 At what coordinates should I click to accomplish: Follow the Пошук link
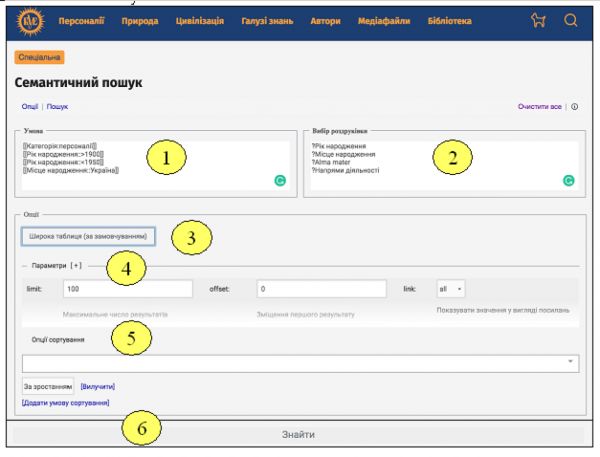point(57,107)
